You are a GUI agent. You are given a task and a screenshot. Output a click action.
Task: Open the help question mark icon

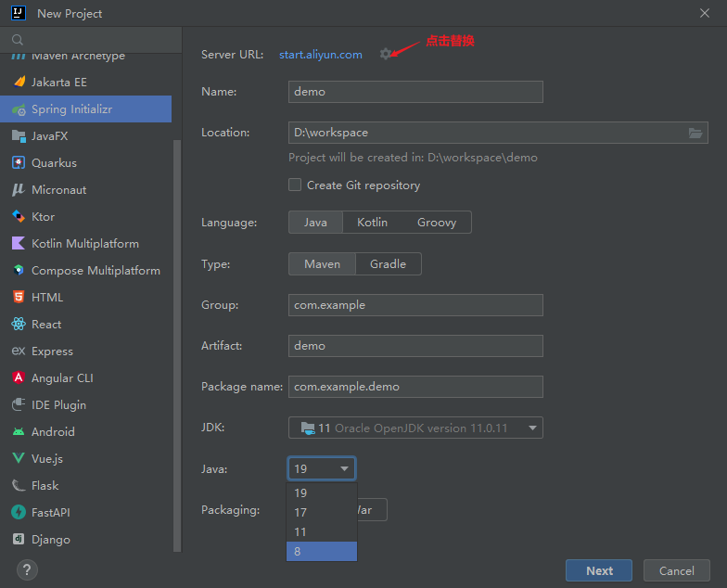click(27, 569)
